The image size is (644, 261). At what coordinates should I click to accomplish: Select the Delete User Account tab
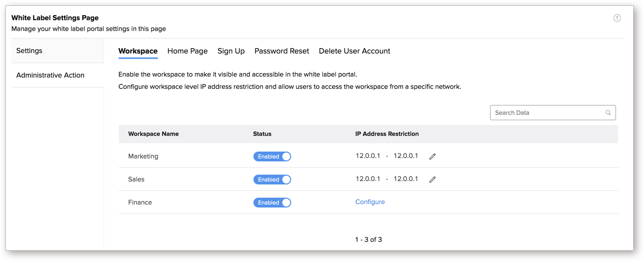click(354, 51)
